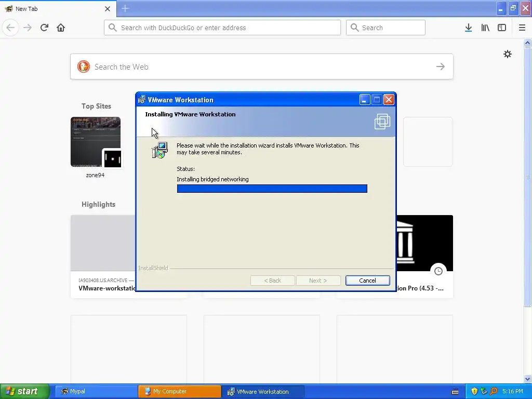532x399 pixels.
Task: Focus the address bar field
Action: (222, 28)
